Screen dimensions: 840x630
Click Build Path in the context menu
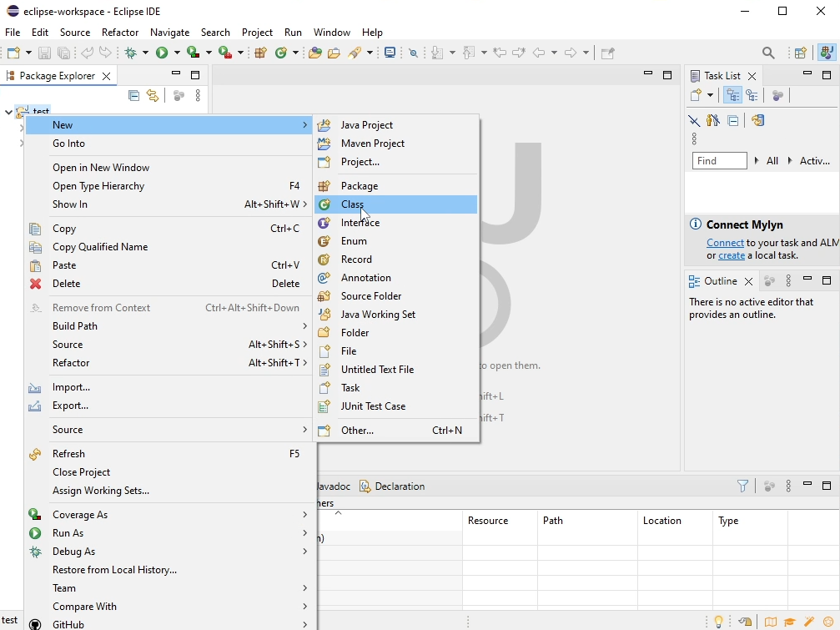(169, 325)
